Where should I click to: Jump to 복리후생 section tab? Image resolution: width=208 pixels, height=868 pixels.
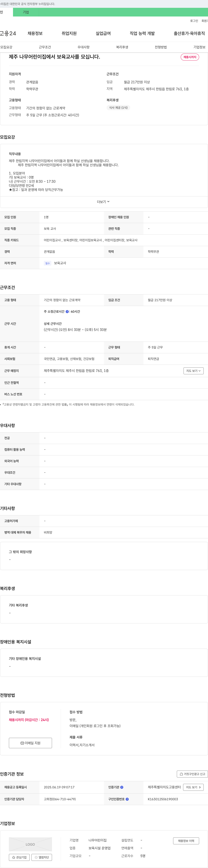122,47
